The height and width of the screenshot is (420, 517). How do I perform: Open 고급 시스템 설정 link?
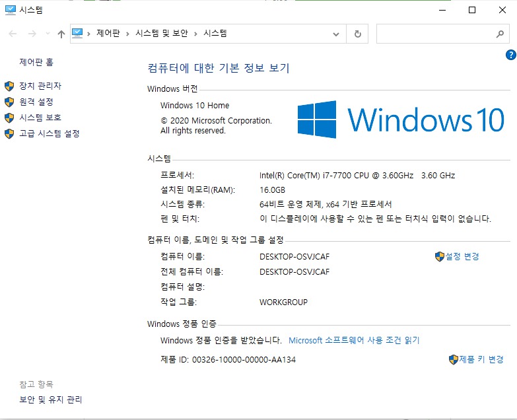click(50, 133)
